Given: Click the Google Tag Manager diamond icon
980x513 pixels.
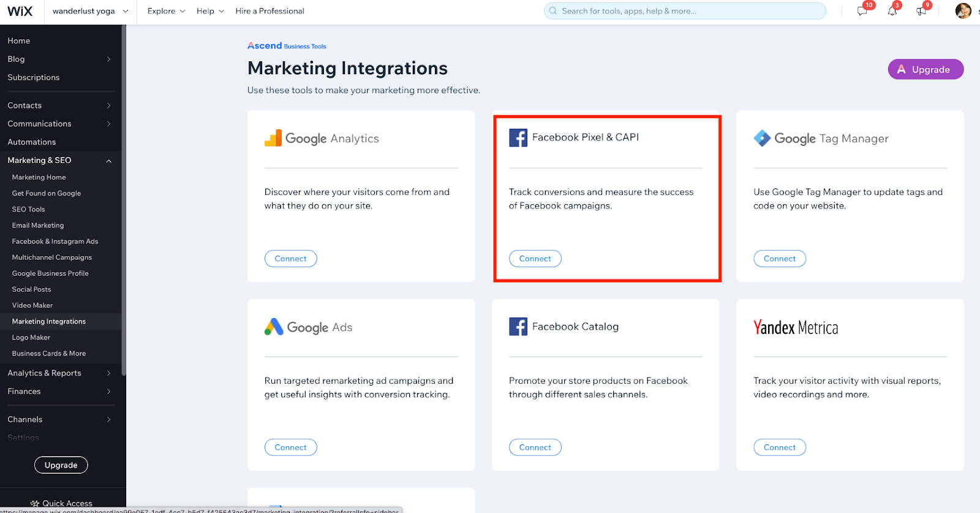Looking at the screenshot, I should (762, 138).
